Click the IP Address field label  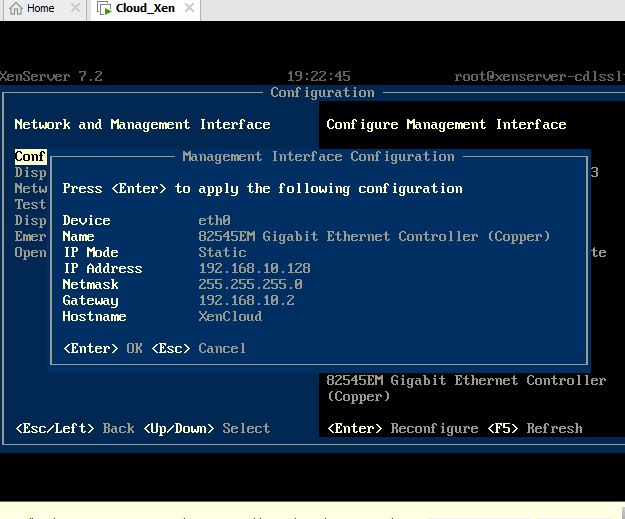(x=103, y=268)
